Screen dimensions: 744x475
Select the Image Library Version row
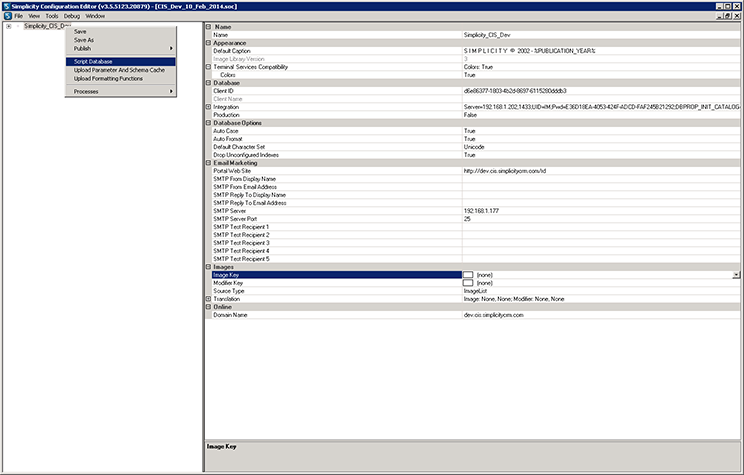click(476, 59)
